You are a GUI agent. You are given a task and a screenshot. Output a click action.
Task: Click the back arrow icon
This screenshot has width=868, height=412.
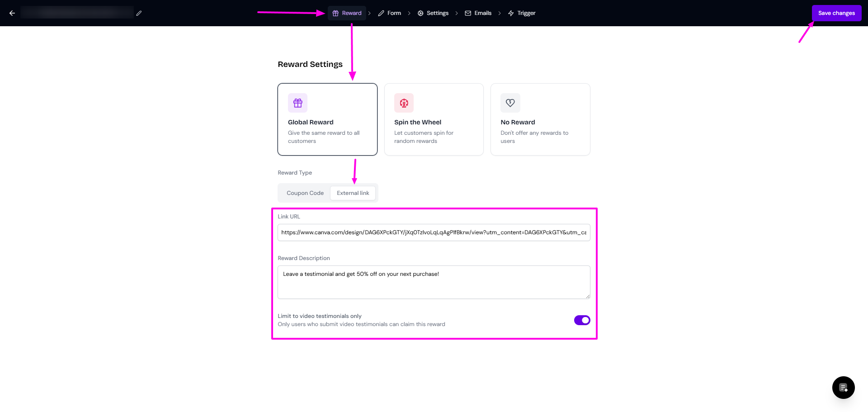click(12, 13)
